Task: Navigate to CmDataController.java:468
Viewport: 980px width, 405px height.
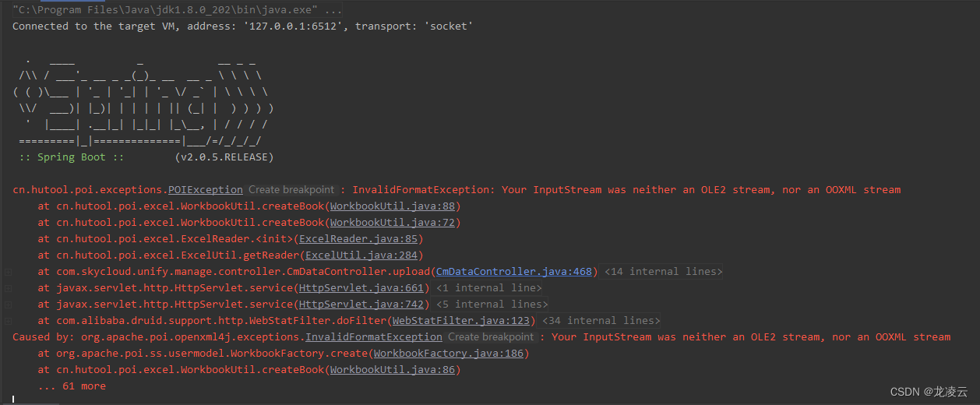Action: 514,272
